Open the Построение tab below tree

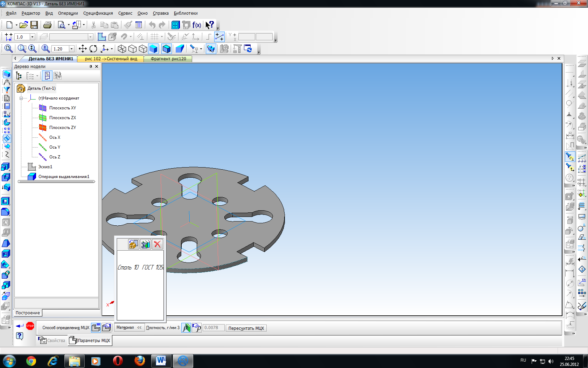pos(28,313)
